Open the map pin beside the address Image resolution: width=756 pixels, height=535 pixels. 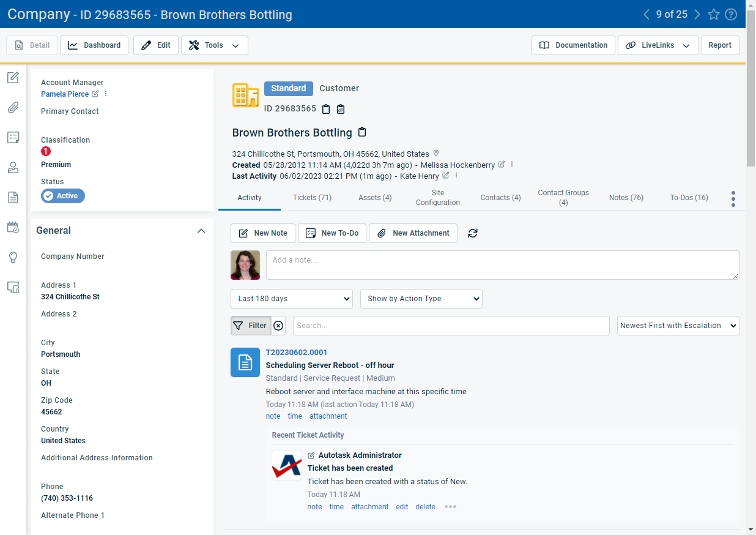(436, 154)
